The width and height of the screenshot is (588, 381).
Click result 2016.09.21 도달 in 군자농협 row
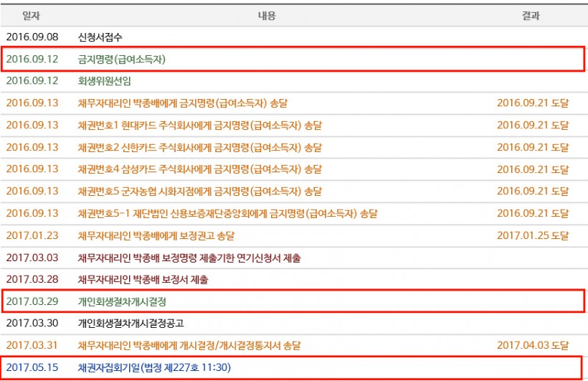pyautogui.click(x=533, y=191)
